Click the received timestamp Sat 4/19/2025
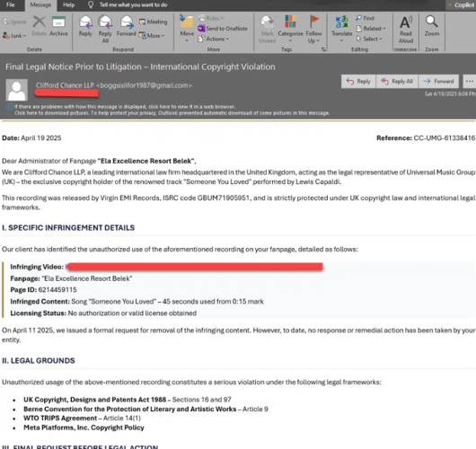Screen dimensions: 476x449 (450, 93)
